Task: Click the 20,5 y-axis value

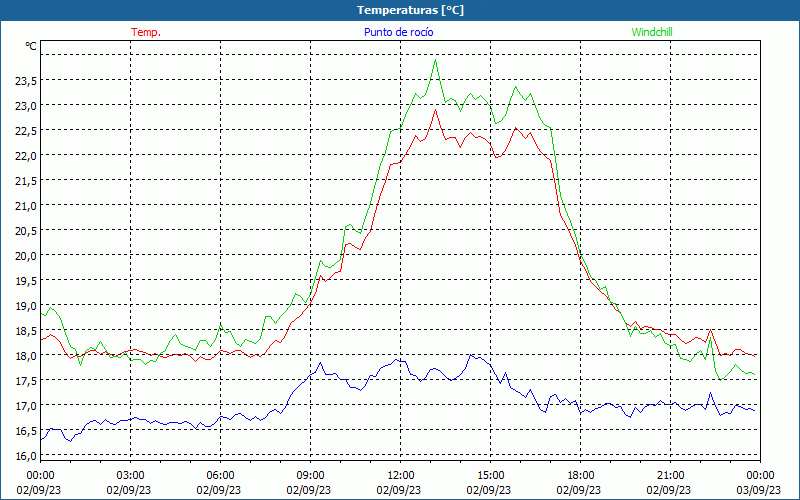Action: (26, 231)
